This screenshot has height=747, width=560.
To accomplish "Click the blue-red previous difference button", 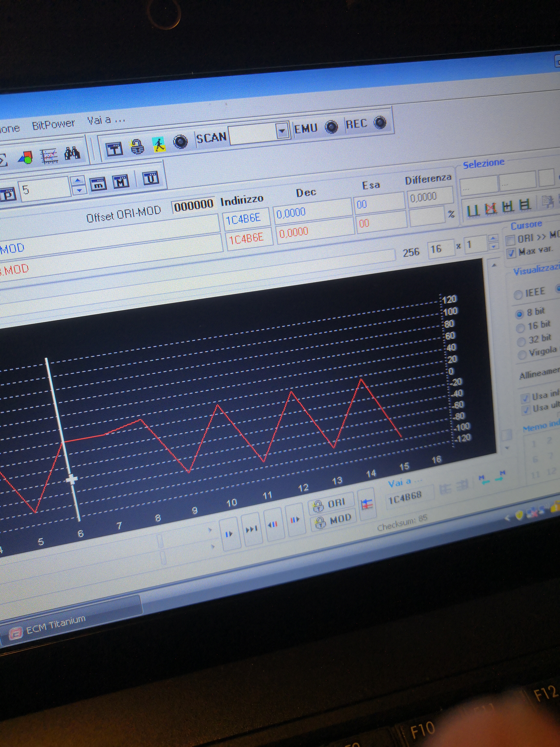I will 272,524.
